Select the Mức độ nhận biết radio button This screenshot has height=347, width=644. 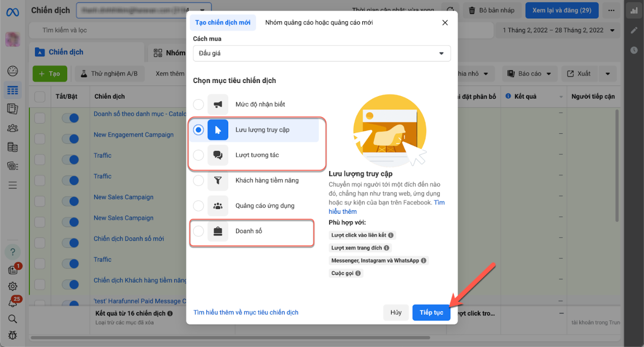tap(198, 104)
